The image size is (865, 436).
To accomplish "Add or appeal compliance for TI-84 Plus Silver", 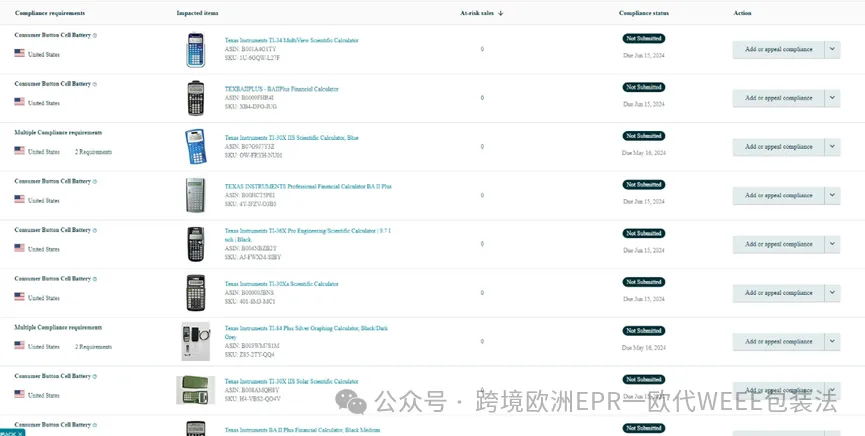I will tap(778, 342).
